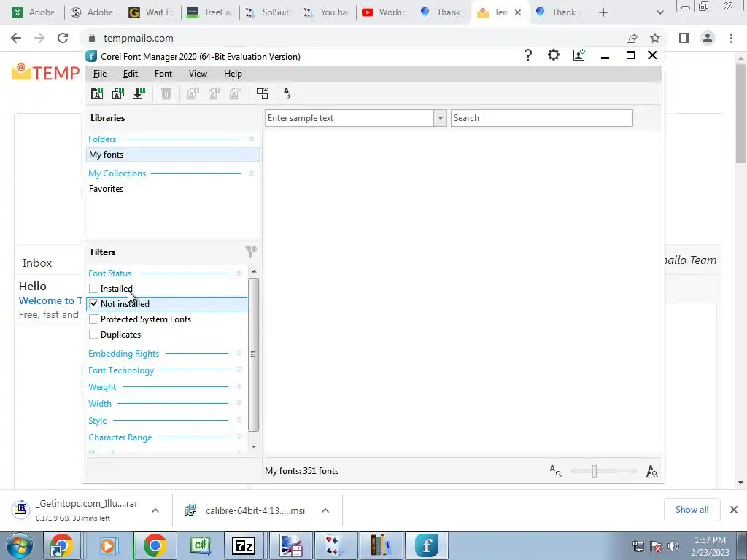The width and height of the screenshot is (747, 560).
Task: Open the sample text dropdown arrow
Action: [440, 118]
